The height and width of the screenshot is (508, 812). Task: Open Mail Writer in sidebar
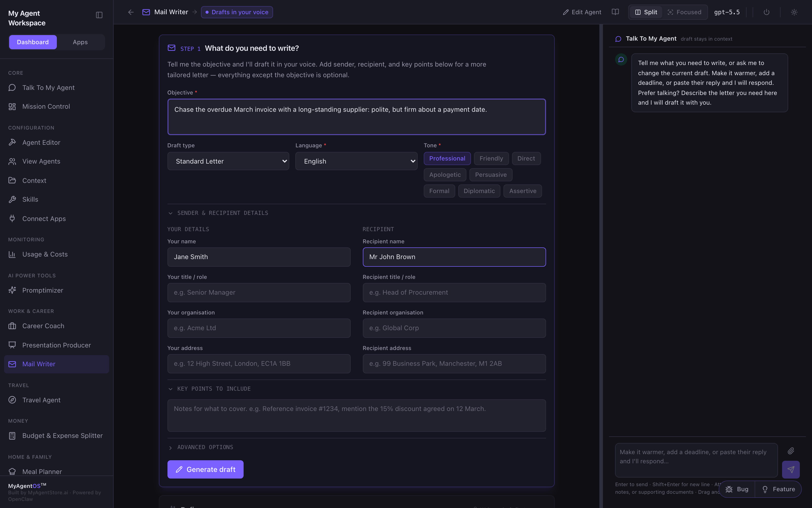coord(56,364)
